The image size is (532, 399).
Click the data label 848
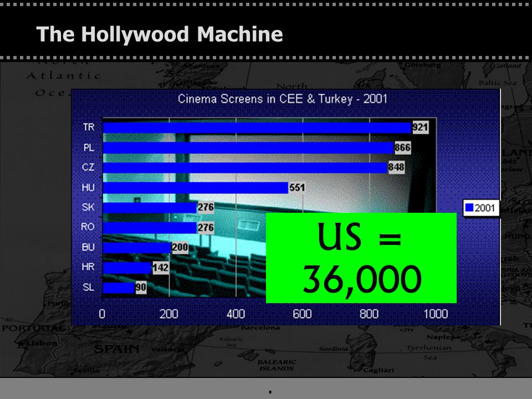pyautogui.click(x=396, y=167)
